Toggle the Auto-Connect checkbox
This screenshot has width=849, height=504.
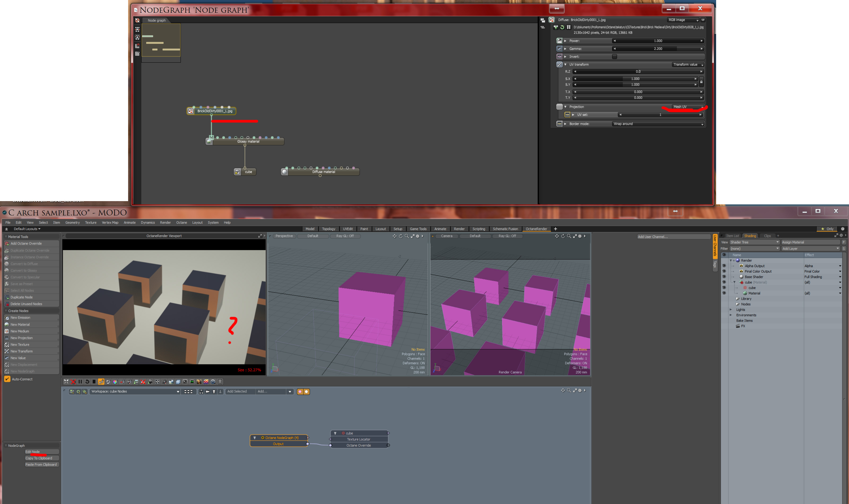[7, 379]
